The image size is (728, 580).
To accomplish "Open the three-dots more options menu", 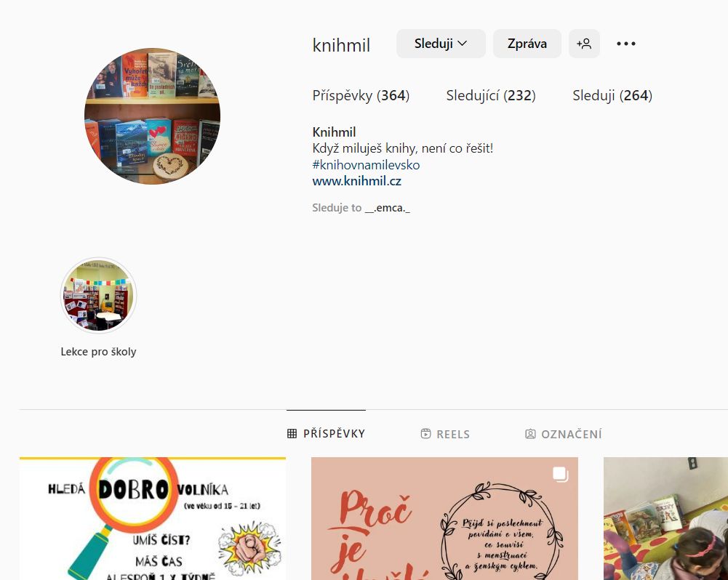I will (626, 44).
